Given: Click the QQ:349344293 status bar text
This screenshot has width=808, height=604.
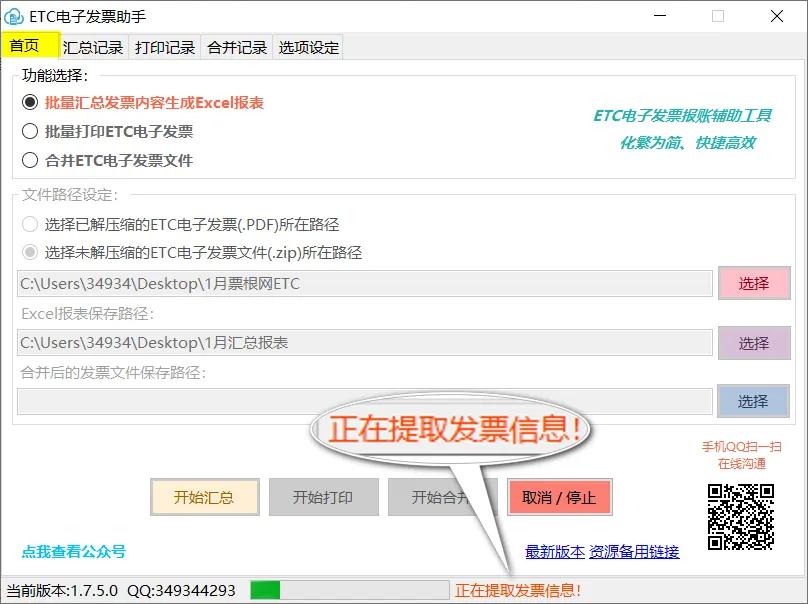Looking at the screenshot, I should (181, 591).
